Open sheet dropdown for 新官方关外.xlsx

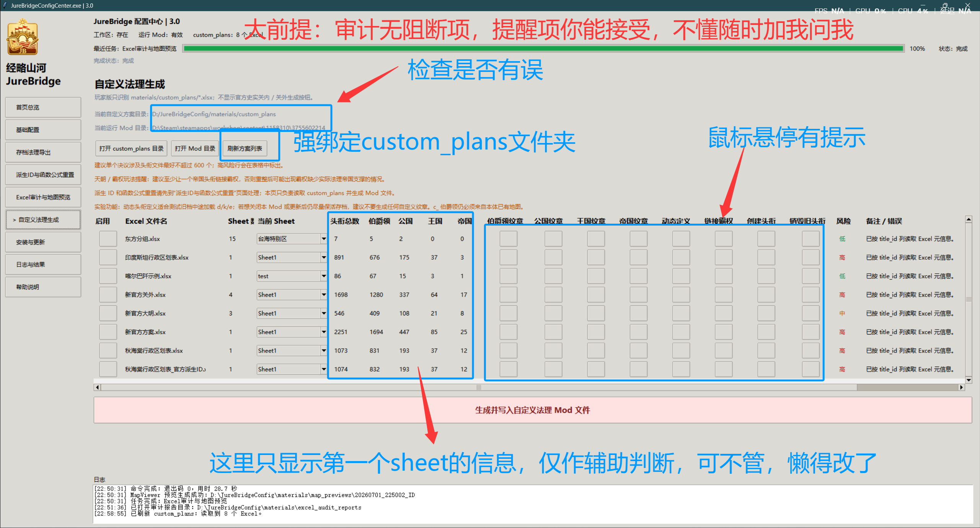(324, 295)
